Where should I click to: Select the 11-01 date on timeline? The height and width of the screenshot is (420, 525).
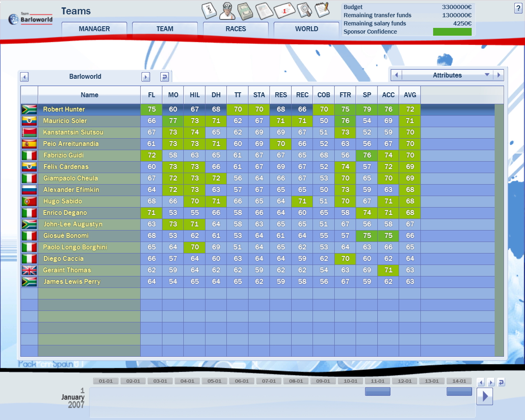[378, 381]
